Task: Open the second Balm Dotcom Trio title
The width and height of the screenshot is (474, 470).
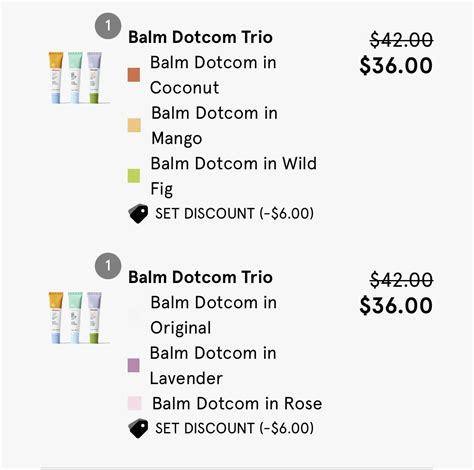Action: 200,277
